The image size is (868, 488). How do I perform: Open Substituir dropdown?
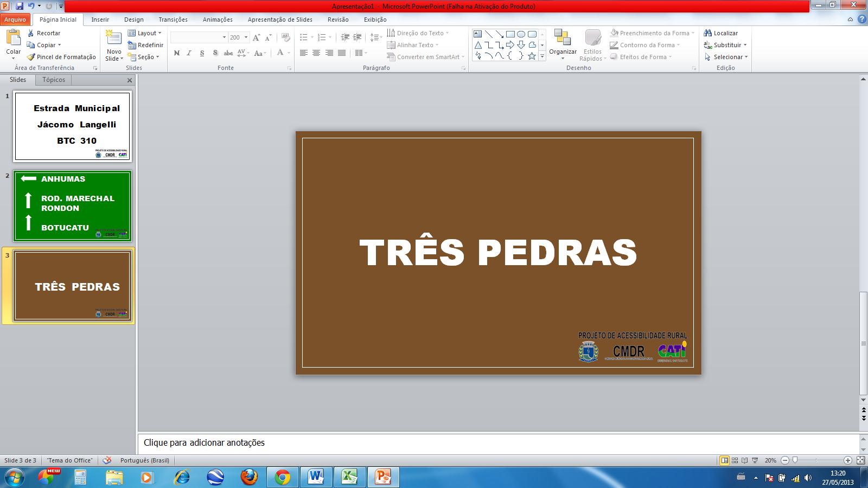coord(725,45)
